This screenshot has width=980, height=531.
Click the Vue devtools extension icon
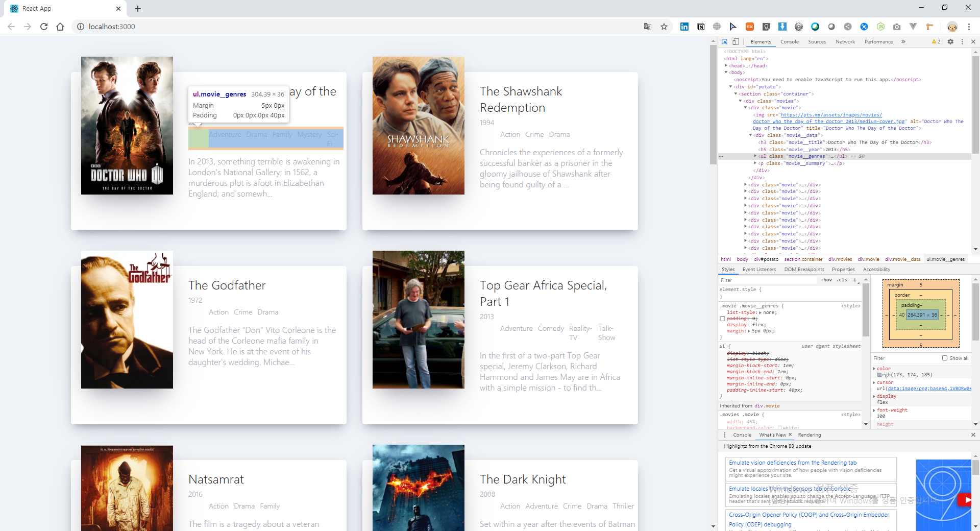tap(913, 27)
